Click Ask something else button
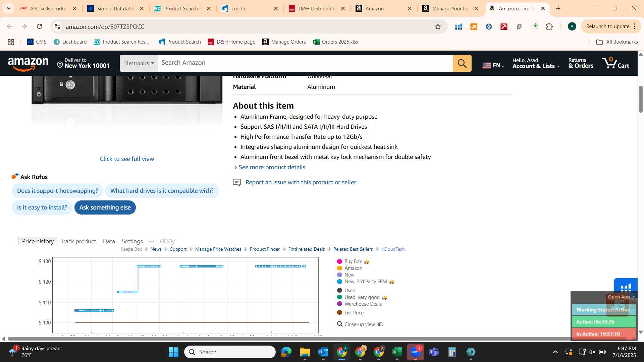The height and width of the screenshot is (362, 644). (105, 207)
